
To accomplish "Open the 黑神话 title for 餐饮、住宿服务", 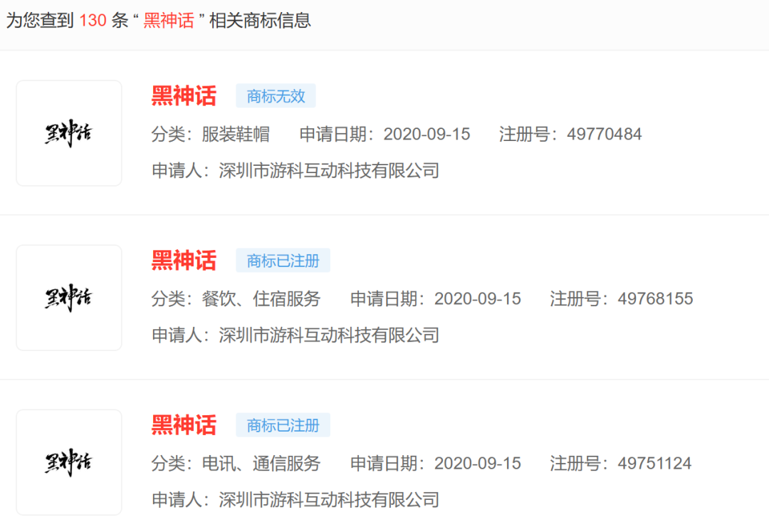I will tap(184, 261).
